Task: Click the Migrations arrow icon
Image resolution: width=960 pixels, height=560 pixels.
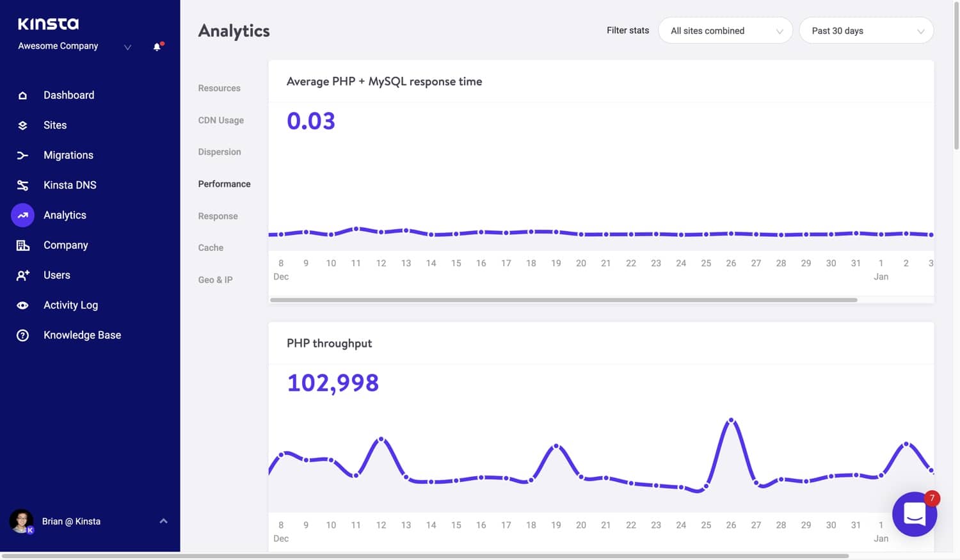Action: 22,156
